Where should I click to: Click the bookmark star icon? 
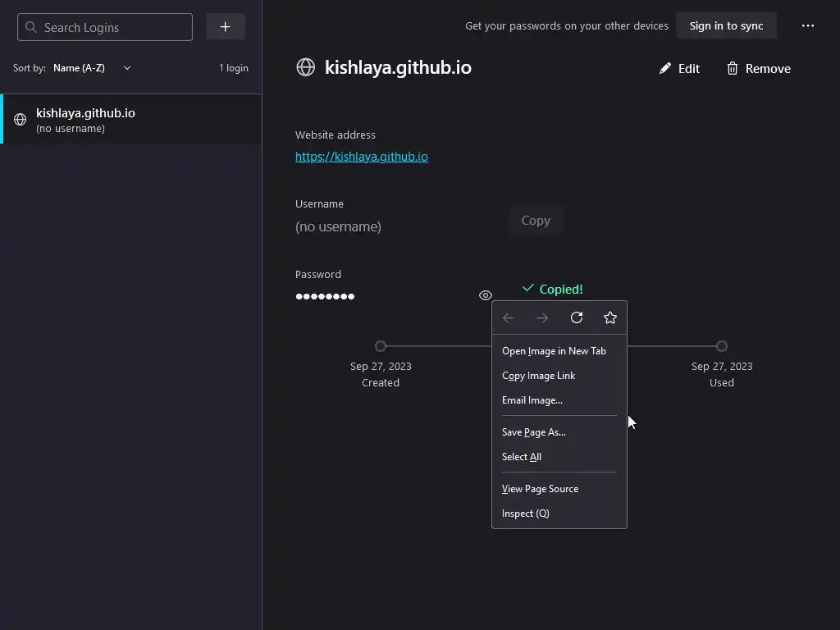pos(610,317)
